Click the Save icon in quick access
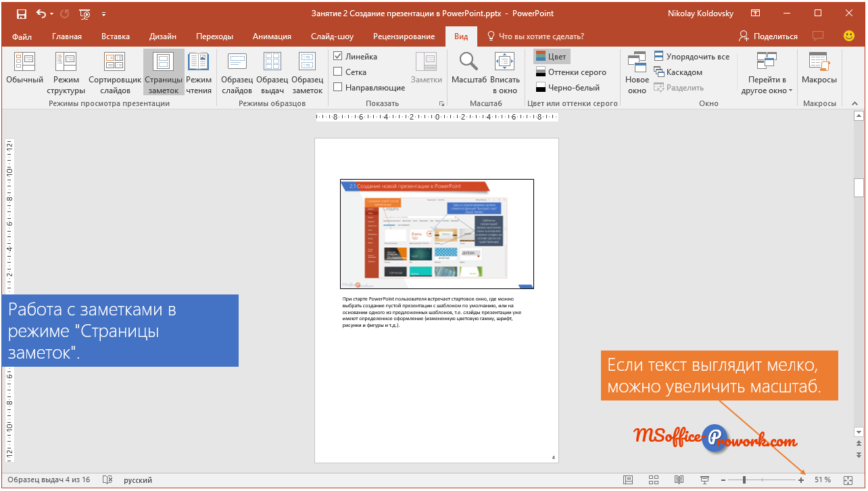Image resolution: width=868 pixels, height=491 pixels. pyautogui.click(x=21, y=14)
